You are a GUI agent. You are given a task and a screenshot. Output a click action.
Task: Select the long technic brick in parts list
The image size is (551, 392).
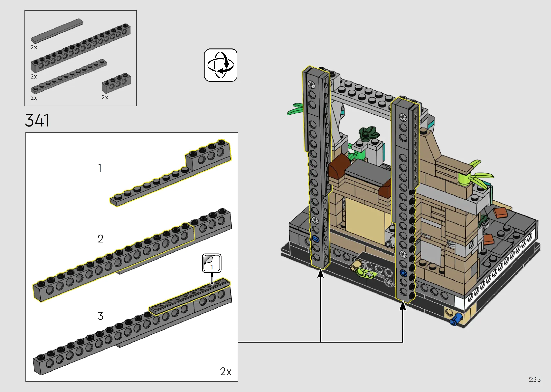click(81, 48)
